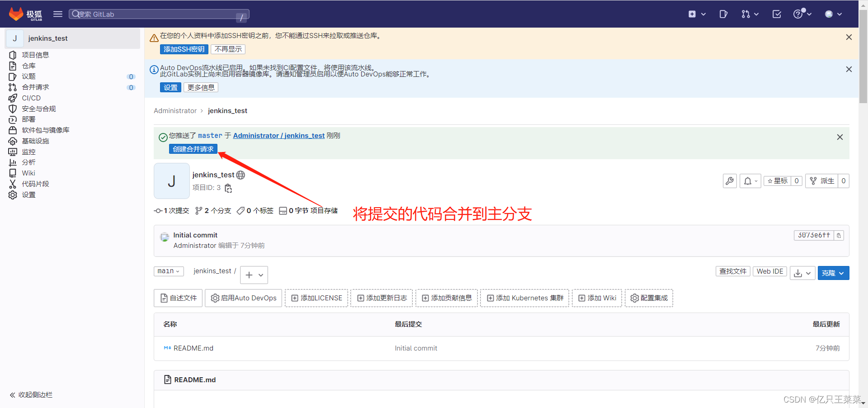Dismiss the SSH key warning banner

[849, 37]
